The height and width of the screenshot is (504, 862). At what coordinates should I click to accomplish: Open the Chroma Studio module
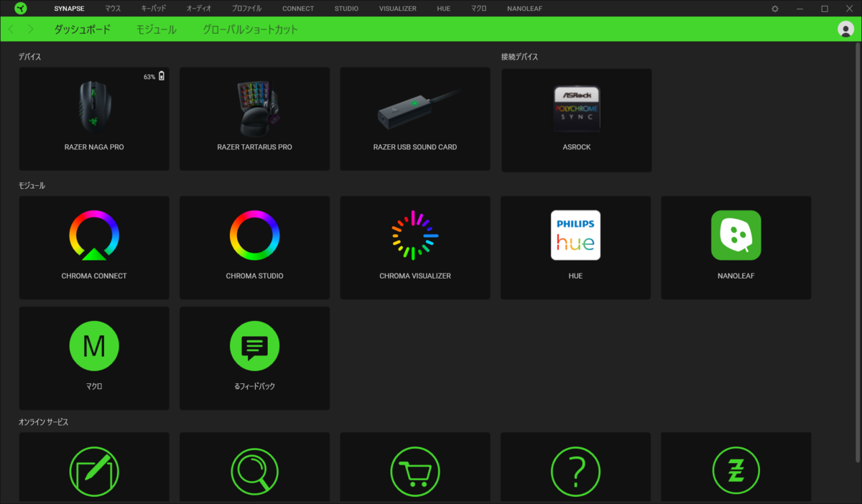point(254,247)
